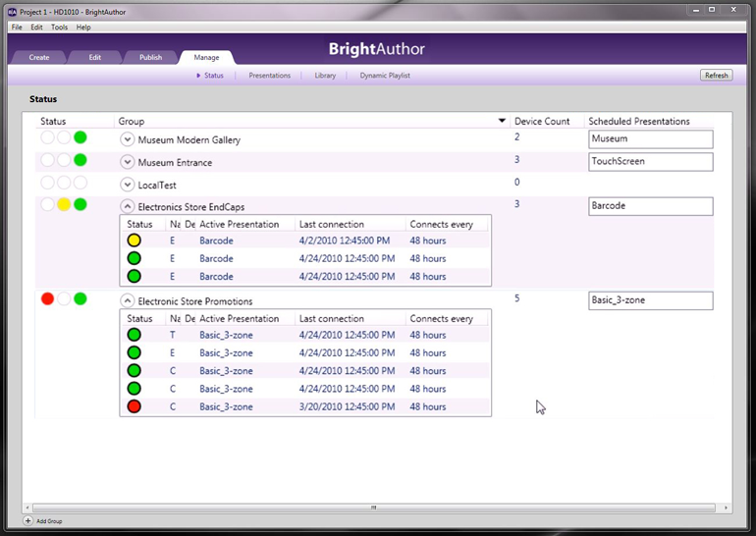Image resolution: width=756 pixels, height=536 pixels.
Task: Open the Tools menu
Action: point(59,27)
